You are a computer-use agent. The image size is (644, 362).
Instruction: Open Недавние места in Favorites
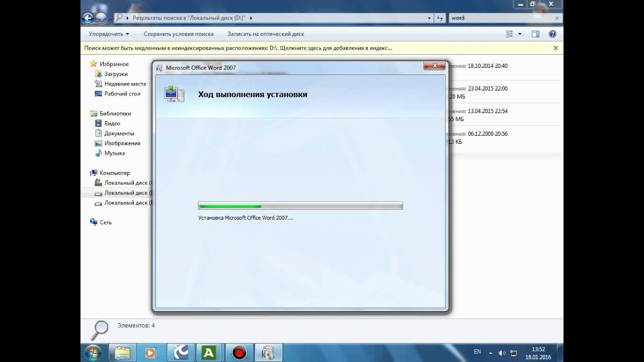125,84
